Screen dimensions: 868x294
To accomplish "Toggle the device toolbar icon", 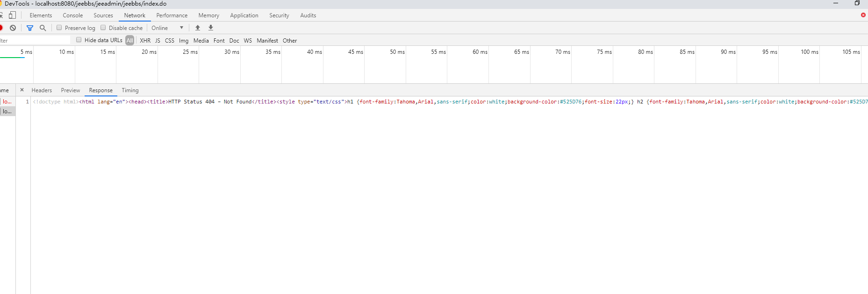I will coord(13,15).
